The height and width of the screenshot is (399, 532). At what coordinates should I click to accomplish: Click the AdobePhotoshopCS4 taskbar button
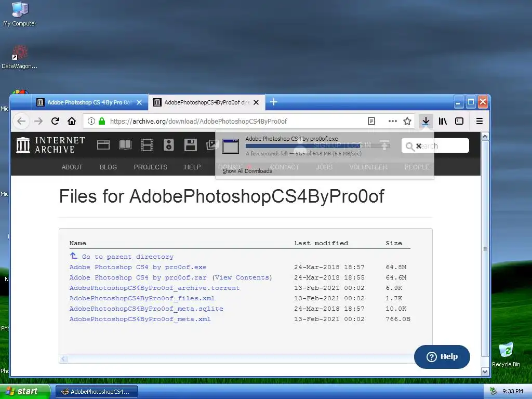pos(96,392)
